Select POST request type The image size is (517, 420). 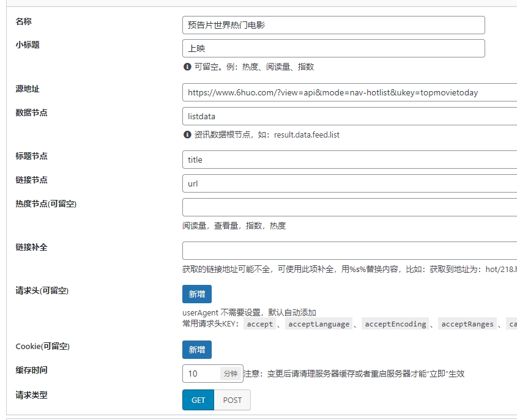point(232,400)
